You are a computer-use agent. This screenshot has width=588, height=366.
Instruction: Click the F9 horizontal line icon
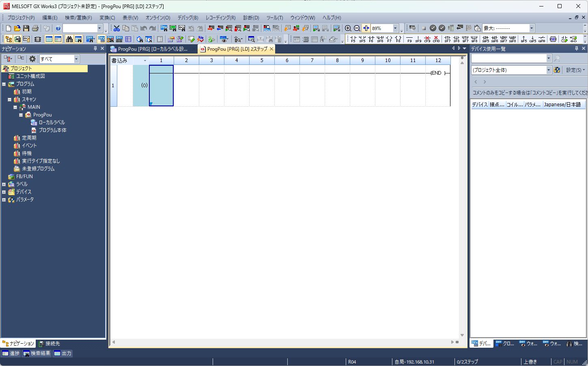click(409, 39)
